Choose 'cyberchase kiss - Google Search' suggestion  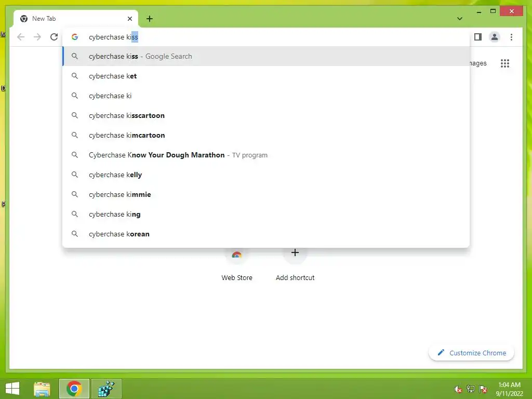tap(267, 56)
